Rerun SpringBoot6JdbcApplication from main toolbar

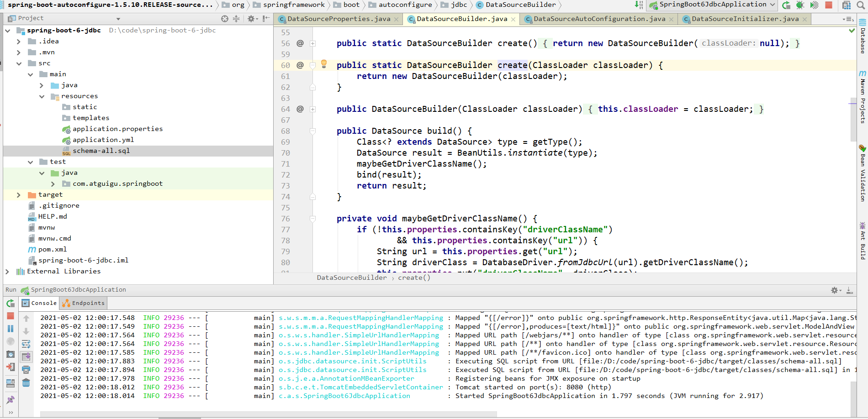point(786,5)
